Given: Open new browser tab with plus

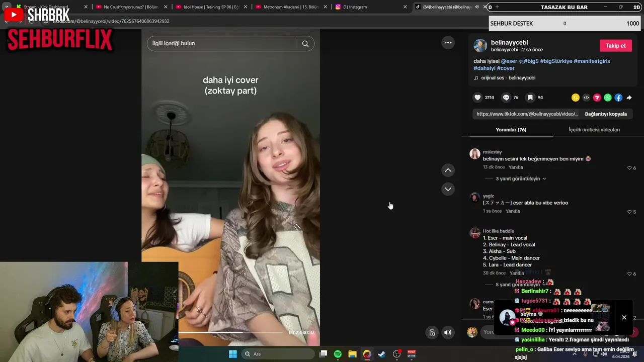Looking at the screenshot, I should (497, 7).
